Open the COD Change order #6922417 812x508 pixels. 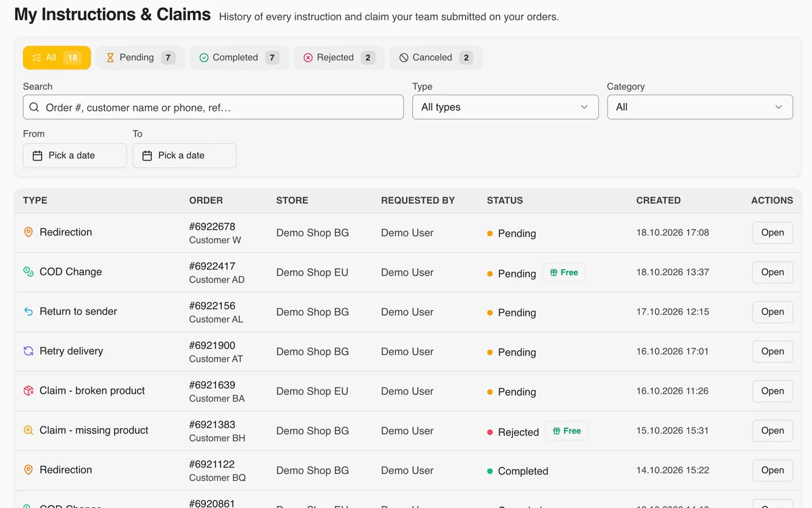click(x=773, y=272)
